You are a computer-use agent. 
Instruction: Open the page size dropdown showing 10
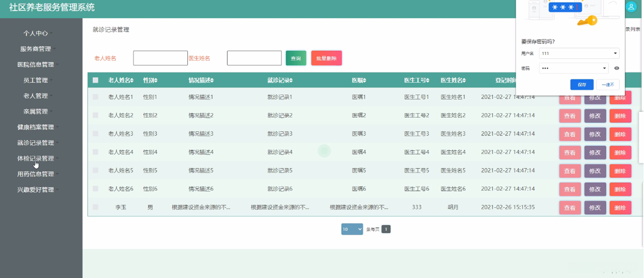pos(352,229)
